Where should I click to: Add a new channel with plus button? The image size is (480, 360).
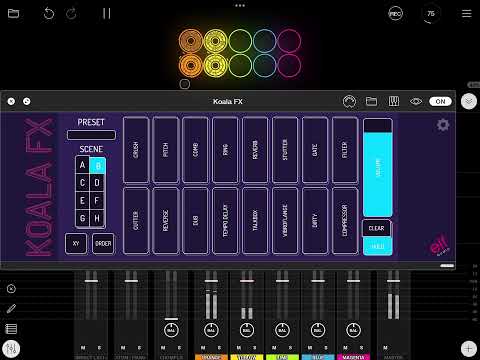468,349
